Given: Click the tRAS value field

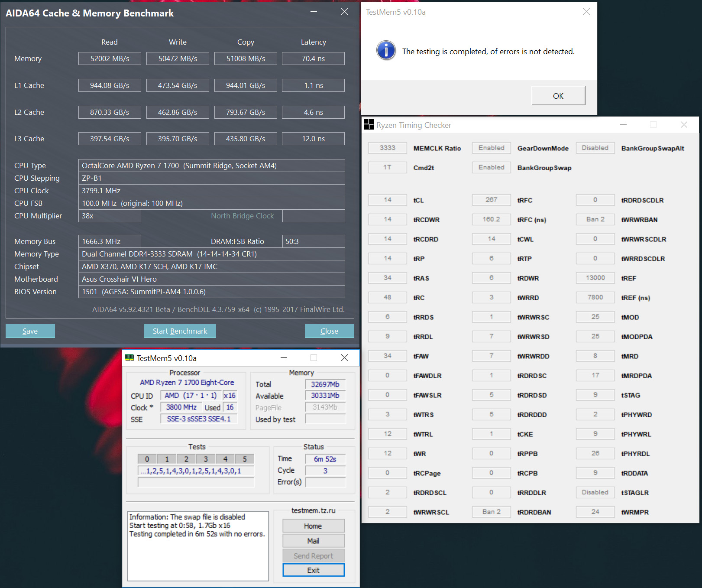Looking at the screenshot, I should coord(388,278).
